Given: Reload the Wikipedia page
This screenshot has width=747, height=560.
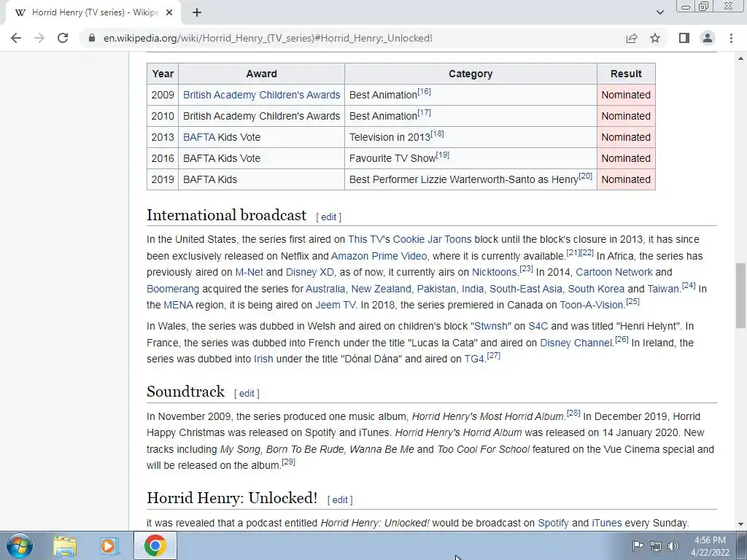Looking at the screenshot, I should (x=63, y=38).
